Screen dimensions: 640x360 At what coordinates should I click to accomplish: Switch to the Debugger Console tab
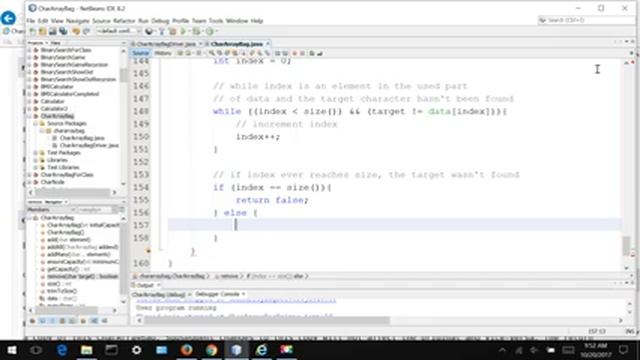[217, 294]
